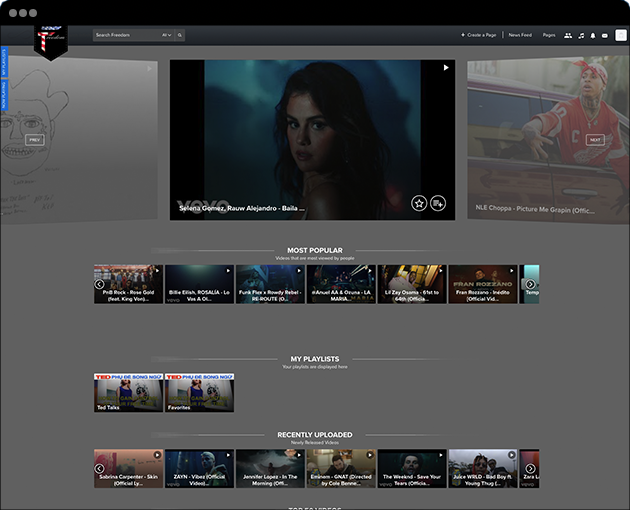Play icon on The Weeknd Save Your Tears thumbnail
630x510 pixels.
coord(441,455)
